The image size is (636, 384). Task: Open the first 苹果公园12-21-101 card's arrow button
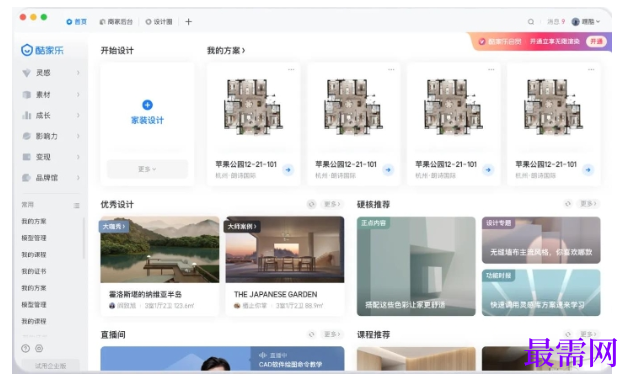288,170
